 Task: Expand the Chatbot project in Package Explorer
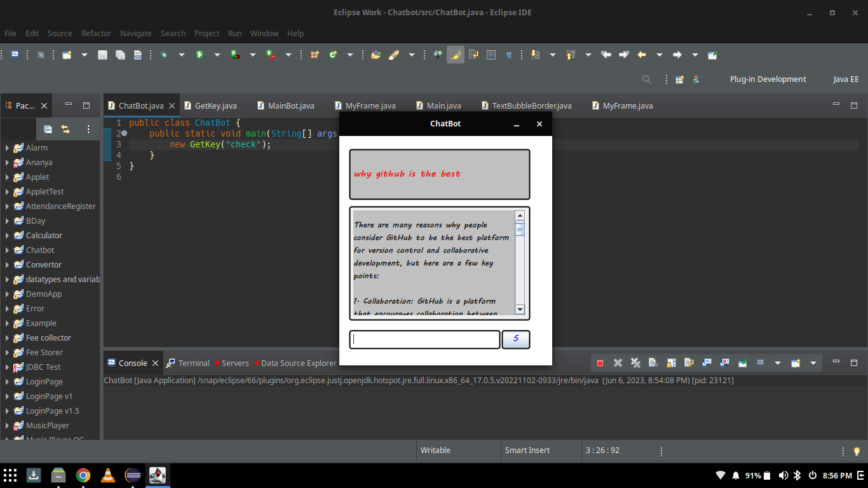click(x=8, y=250)
